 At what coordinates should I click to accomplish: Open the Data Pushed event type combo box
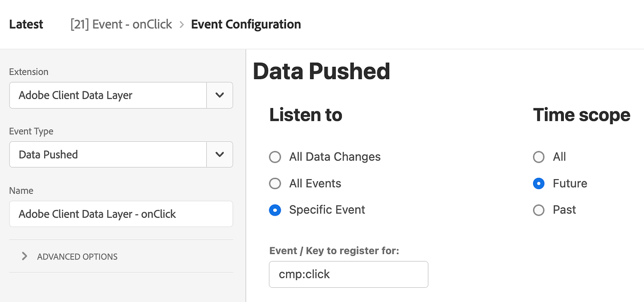point(108,155)
